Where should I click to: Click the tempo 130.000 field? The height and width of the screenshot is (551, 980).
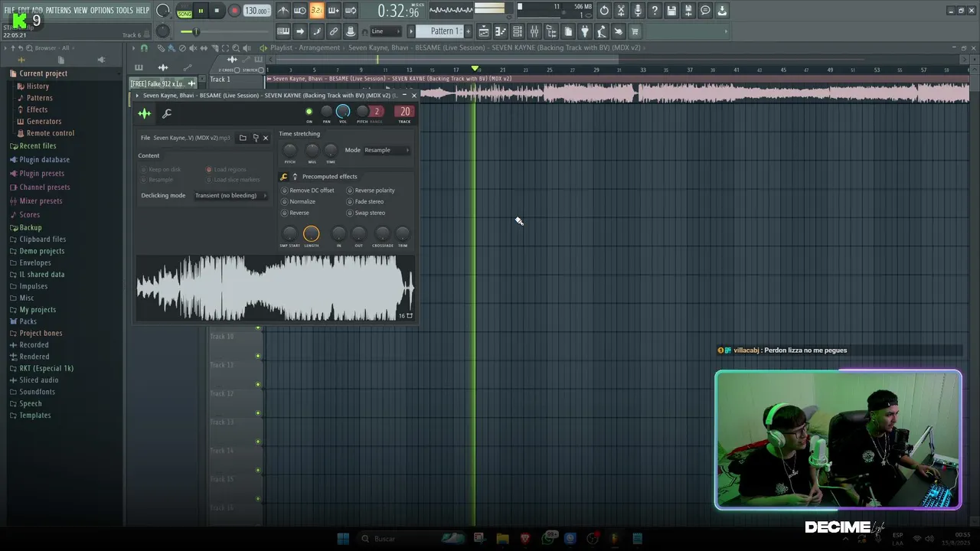point(256,11)
